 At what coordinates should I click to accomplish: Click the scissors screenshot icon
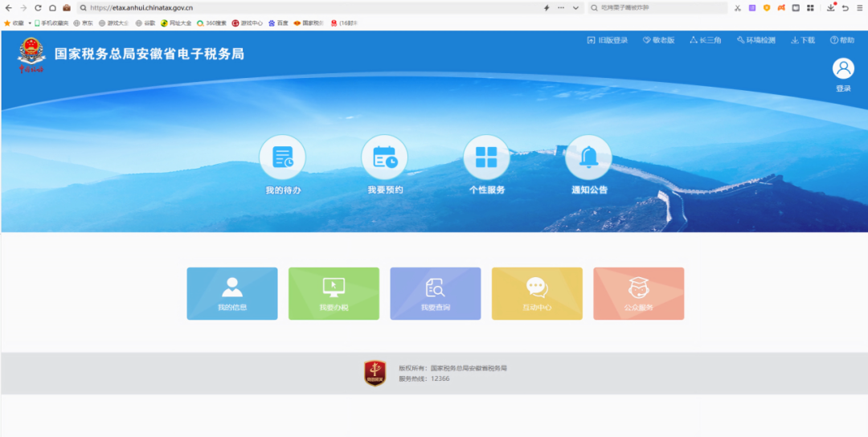[x=737, y=8]
